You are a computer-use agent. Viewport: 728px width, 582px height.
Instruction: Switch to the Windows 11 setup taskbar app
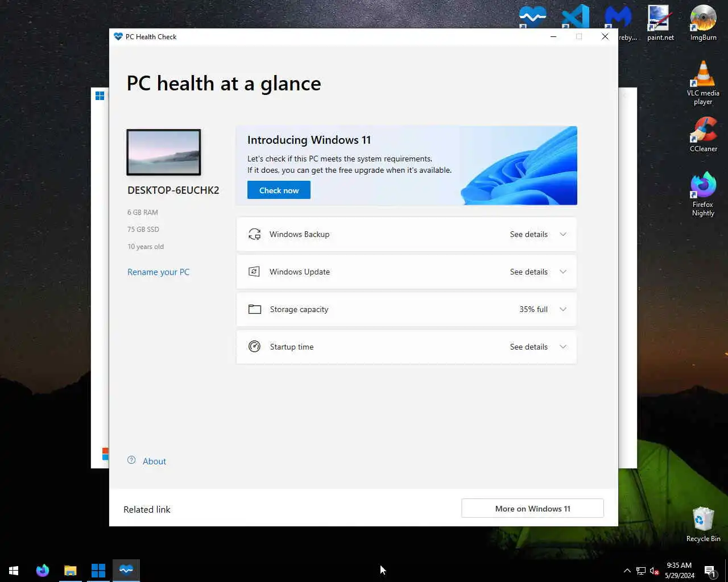coord(98,570)
